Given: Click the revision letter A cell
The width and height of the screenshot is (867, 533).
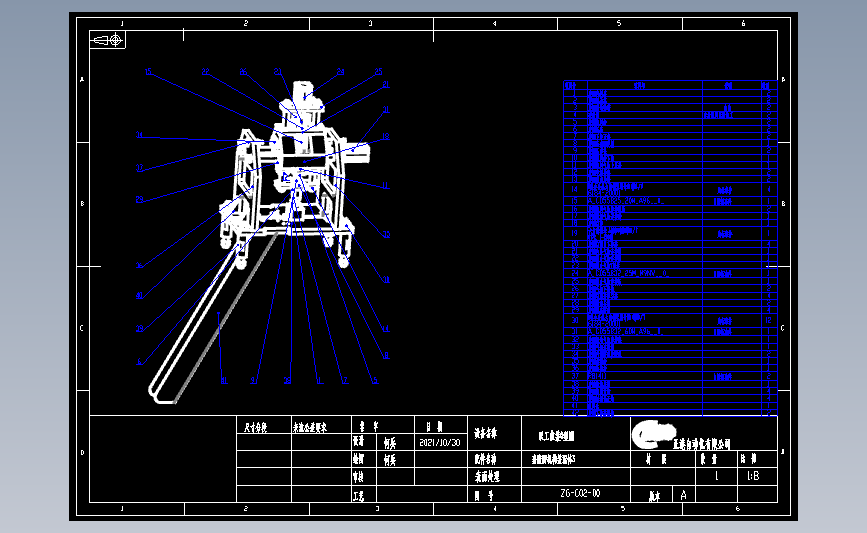Looking at the screenshot, I should (683, 495).
